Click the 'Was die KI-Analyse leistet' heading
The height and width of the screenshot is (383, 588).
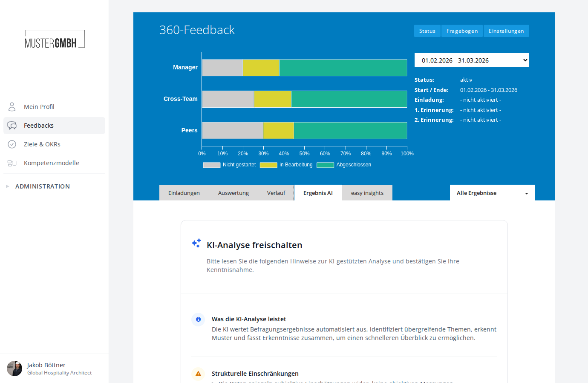[249, 319]
